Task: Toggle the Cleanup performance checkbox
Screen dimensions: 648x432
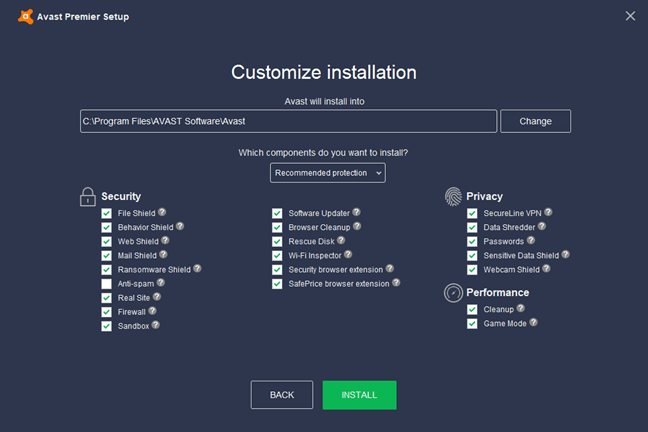Action: click(x=472, y=310)
